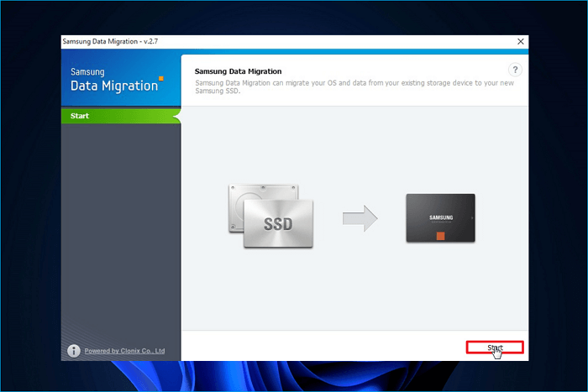Click the window title Samsung Data Migration v.2.7
This screenshot has width=588, height=392.
(x=110, y=42)
